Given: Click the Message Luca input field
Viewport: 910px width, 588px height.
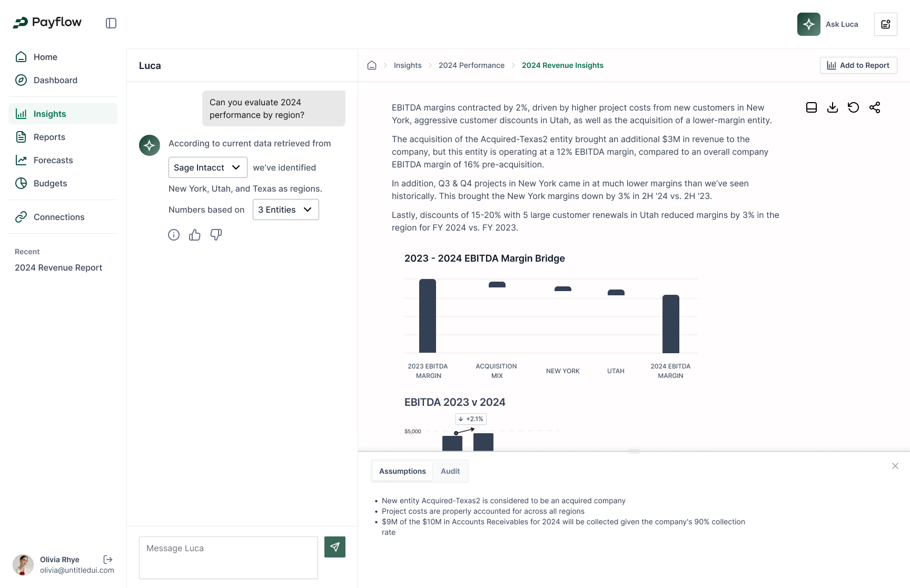Looking at the screenshot, I should pos(229,557).
